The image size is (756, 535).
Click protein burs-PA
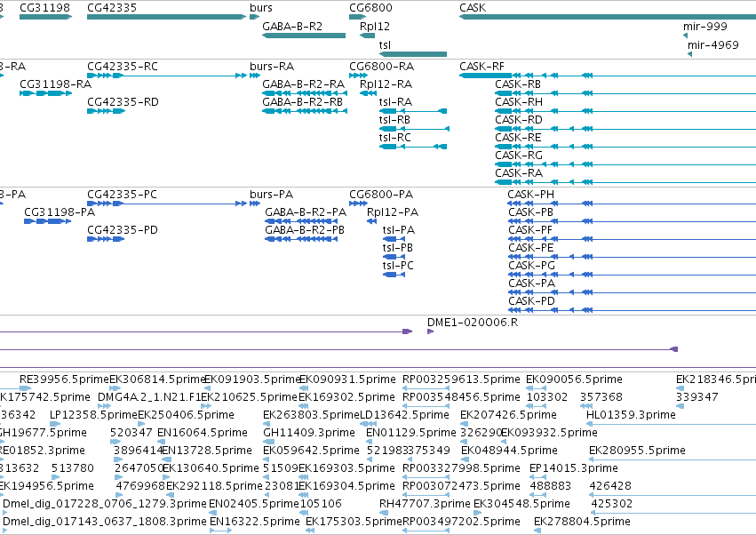point(255,204)
